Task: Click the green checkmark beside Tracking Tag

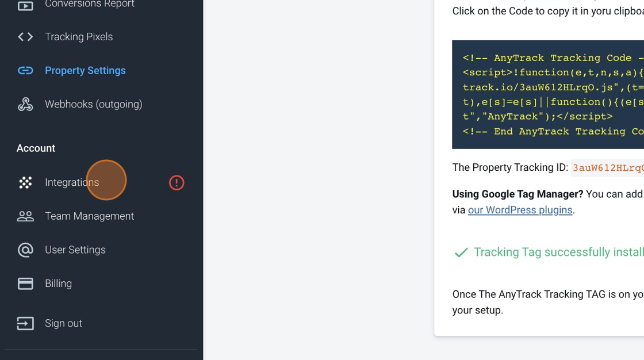Action: pyautogui.click(x=461, y=252)
